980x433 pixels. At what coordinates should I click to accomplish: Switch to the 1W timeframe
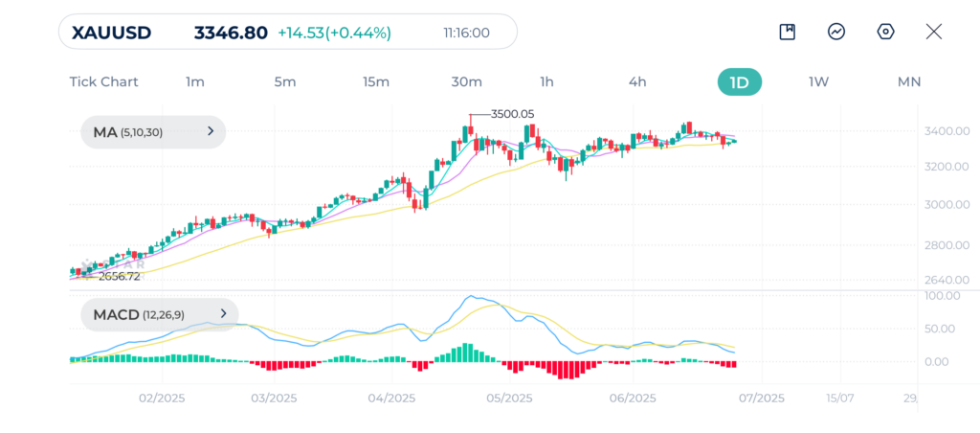pos(818,81)
